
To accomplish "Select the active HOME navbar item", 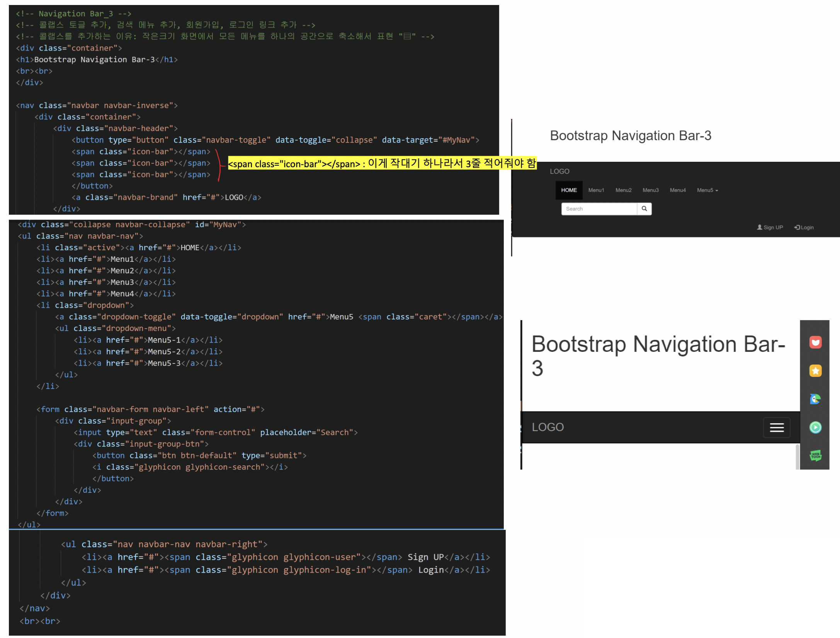I will pos(569,190).
